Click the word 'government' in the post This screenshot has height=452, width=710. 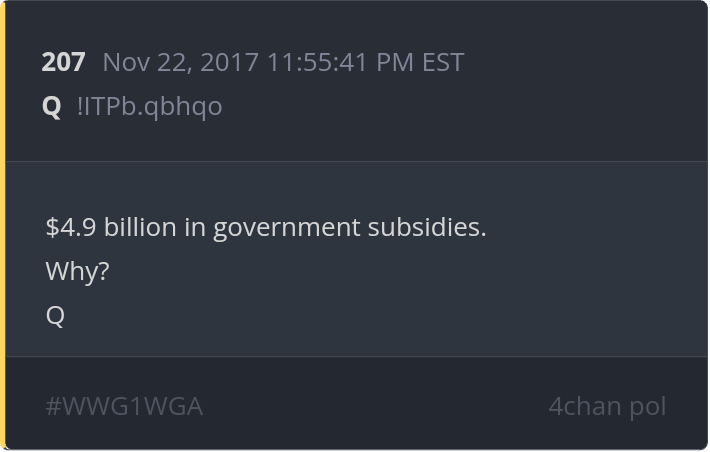(x=287, y=228)
